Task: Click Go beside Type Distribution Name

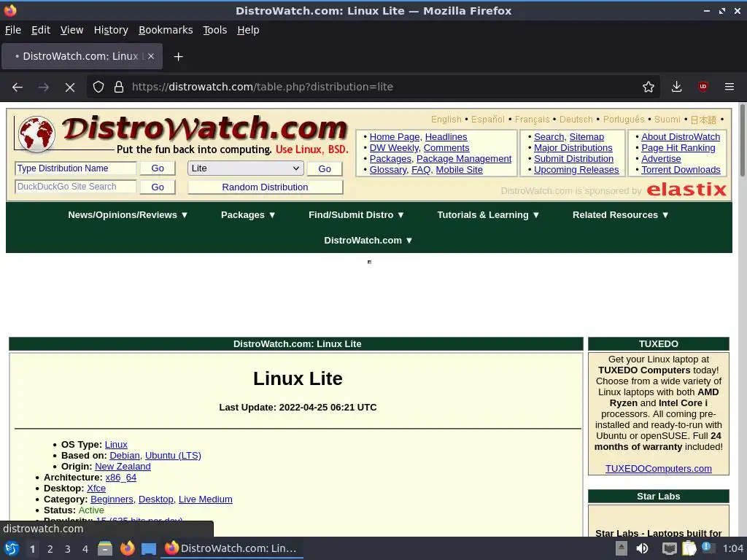Action: [x=158, y=168]
